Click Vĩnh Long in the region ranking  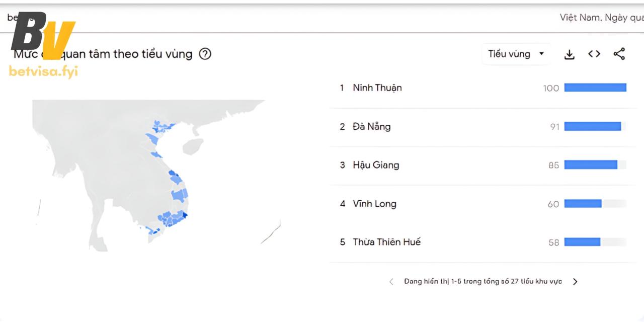click(375, 203)
